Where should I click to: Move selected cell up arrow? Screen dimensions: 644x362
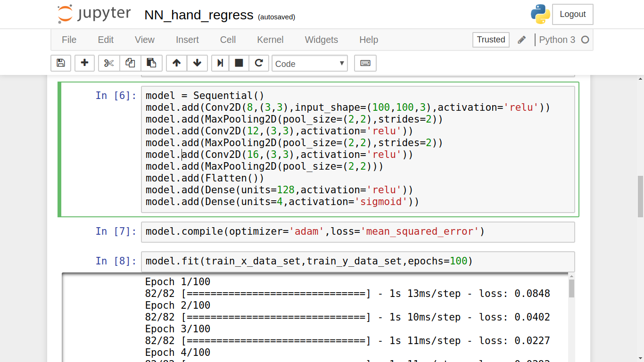[x=177, y=63]
